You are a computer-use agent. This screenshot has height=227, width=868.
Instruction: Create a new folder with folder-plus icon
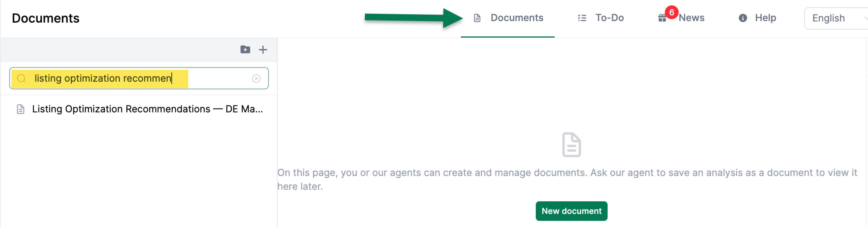click(245, 50)
